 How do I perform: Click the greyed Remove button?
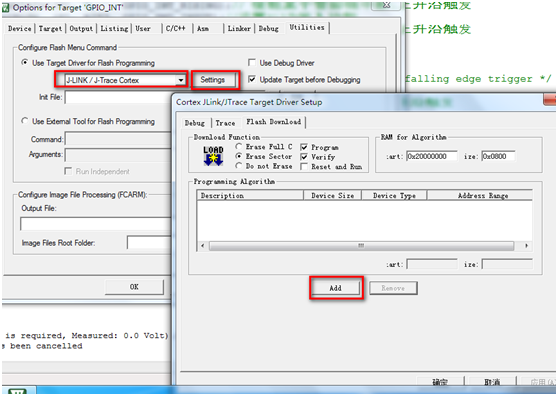(393, 288)
